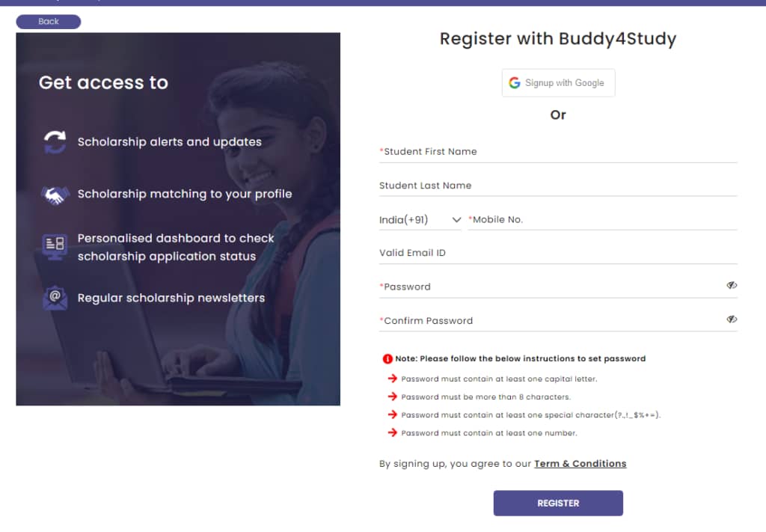Click the scholarship alerts refresh icon
Screen dimensions: 766x532
(55, 142)
